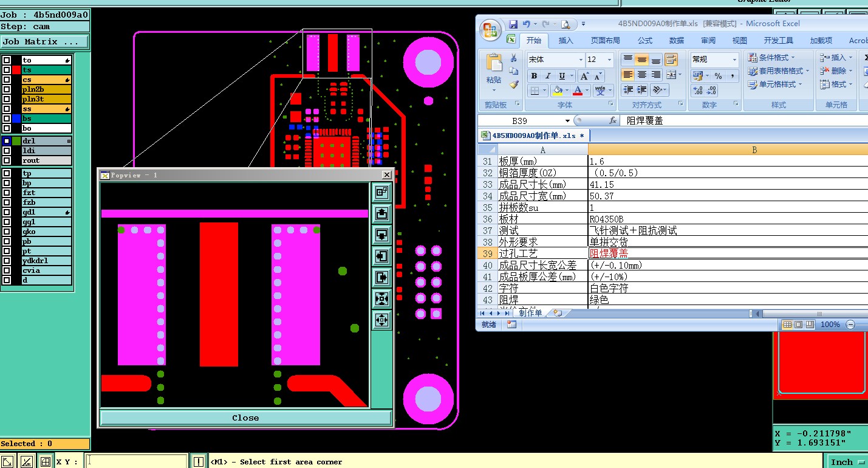868x468 pixels.
Task: Click the X Y coordinate input field
Action: 135,461
